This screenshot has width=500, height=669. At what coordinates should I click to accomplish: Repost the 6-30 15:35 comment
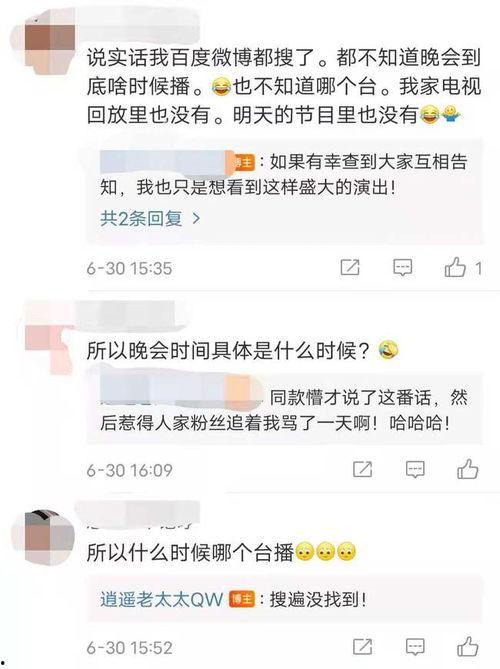click(350, 268)
